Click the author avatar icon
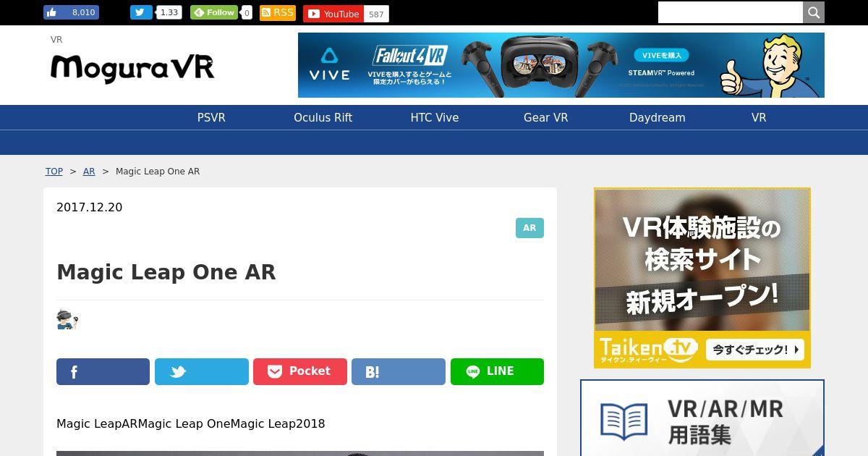The image size is (868, 456). (x=67, y=319)
